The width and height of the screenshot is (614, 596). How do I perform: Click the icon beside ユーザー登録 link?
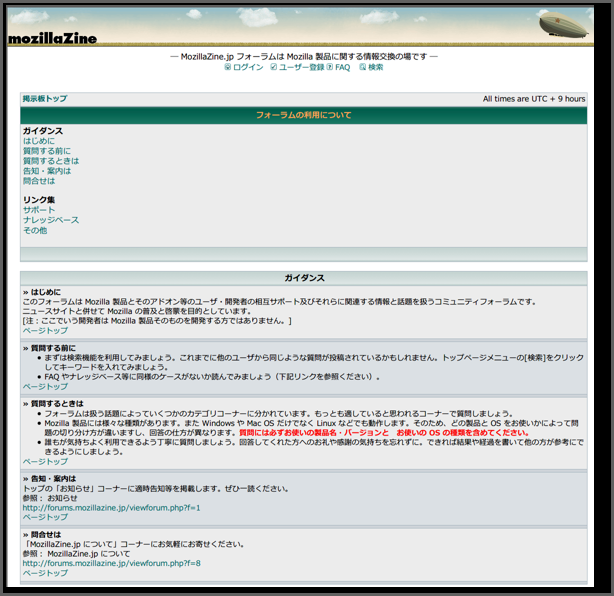(274, 68)
